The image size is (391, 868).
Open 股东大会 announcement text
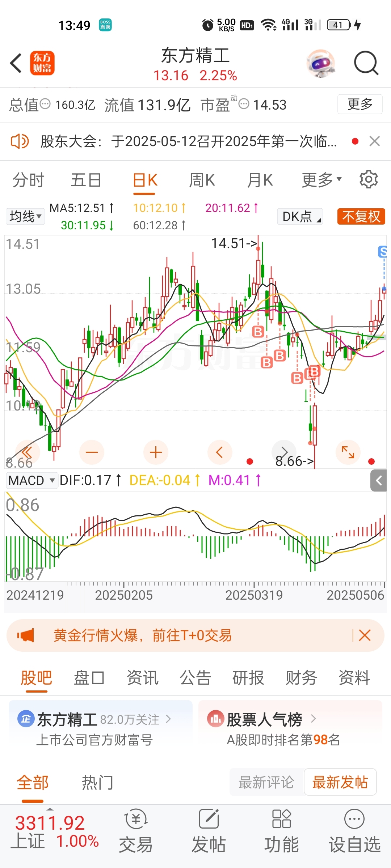(x=188, y=141)
